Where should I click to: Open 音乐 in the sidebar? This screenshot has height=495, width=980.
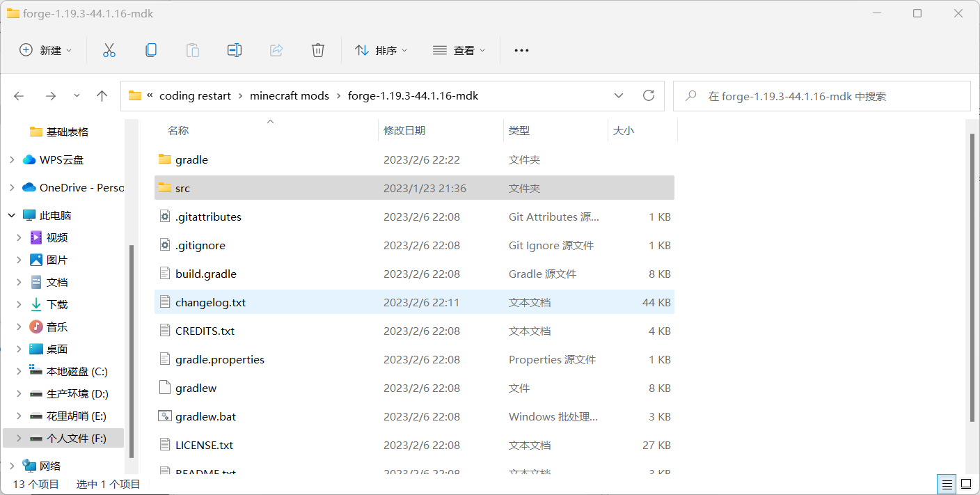click(57, 327)
